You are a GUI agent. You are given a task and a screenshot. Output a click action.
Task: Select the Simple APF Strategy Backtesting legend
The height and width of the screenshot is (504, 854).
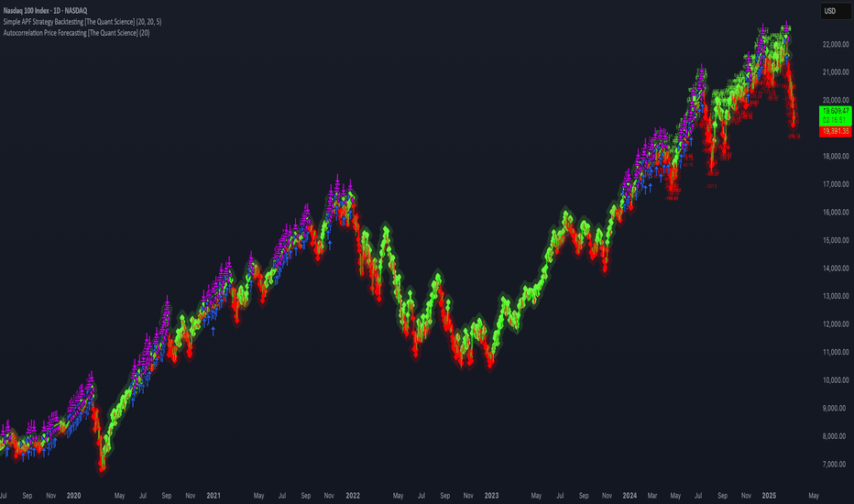point(82,22)
